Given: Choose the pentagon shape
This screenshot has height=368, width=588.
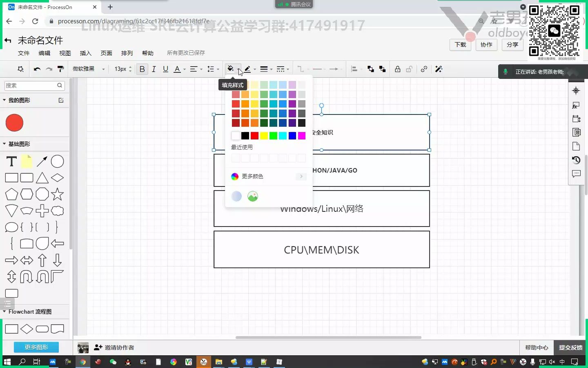Looking at the screenshot, I should (11, 194).
